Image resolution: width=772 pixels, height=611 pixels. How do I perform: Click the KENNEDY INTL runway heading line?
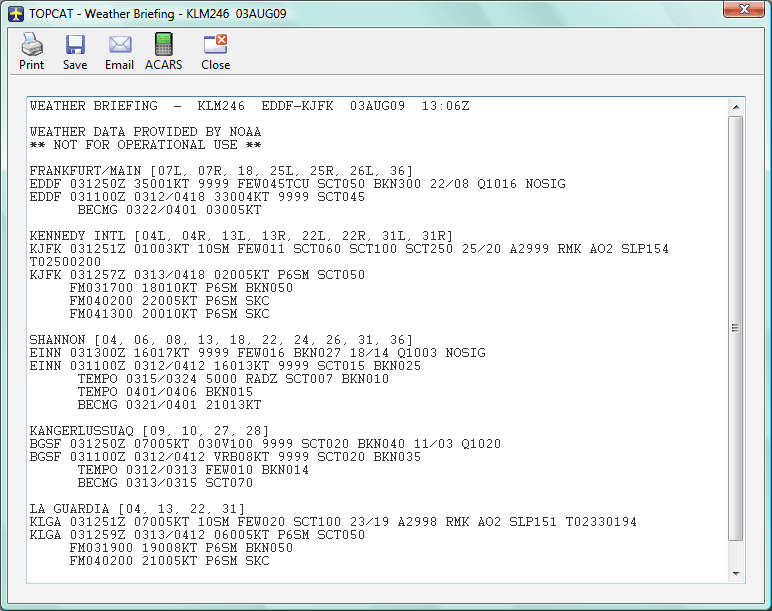(241, 236)
